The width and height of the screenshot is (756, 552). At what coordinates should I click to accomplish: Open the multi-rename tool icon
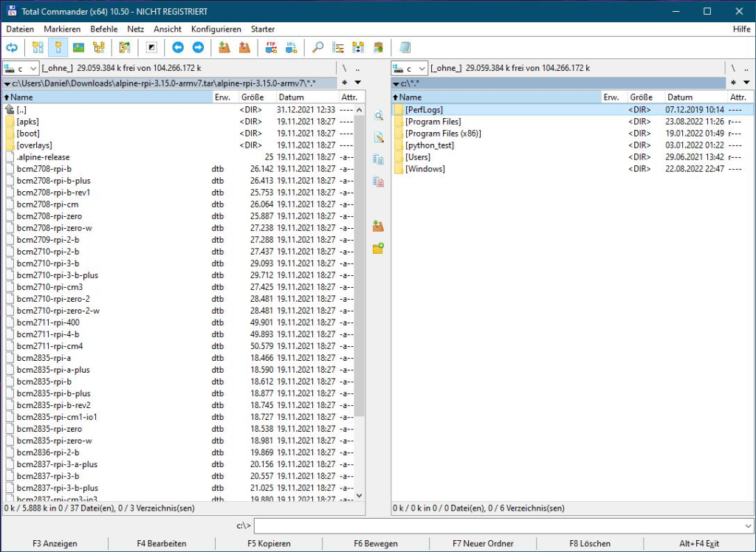click(x=338, y=47)
